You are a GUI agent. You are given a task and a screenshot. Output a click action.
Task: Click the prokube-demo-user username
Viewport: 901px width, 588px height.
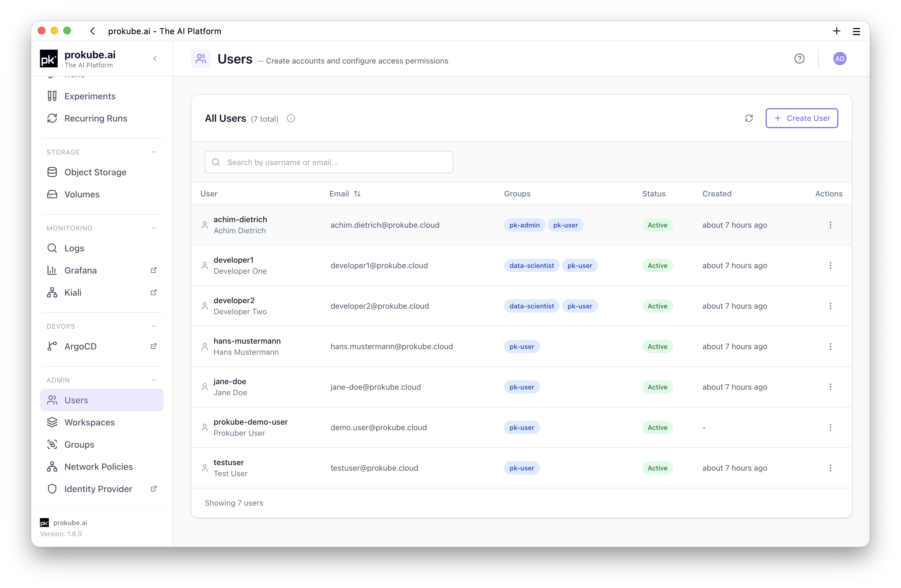point(250,422)
